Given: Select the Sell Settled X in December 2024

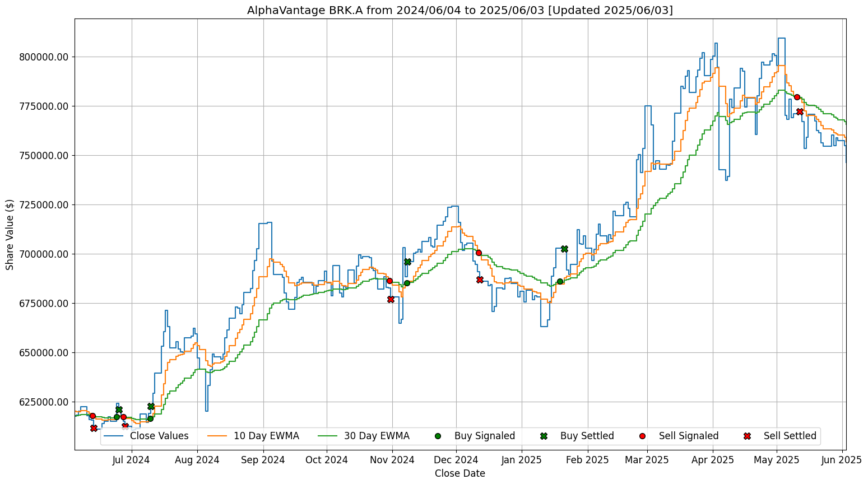Looking at the screenshot, I should (x=480, y=280).
